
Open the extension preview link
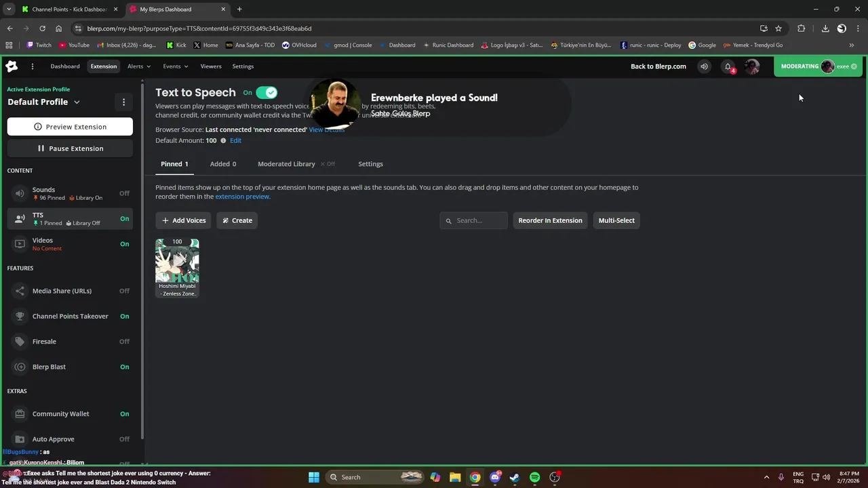click(243, 197)
